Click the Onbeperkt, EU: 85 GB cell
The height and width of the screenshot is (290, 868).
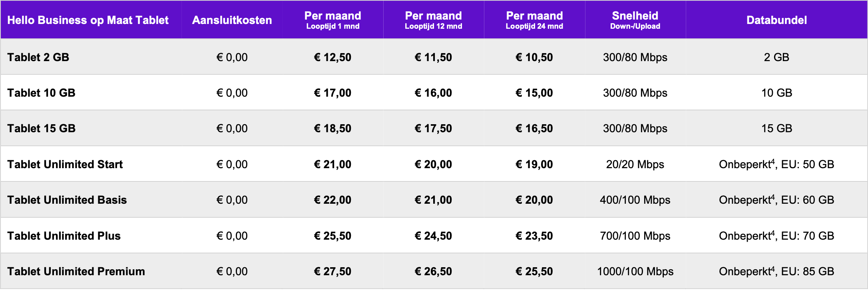click(x=776, y=271)
